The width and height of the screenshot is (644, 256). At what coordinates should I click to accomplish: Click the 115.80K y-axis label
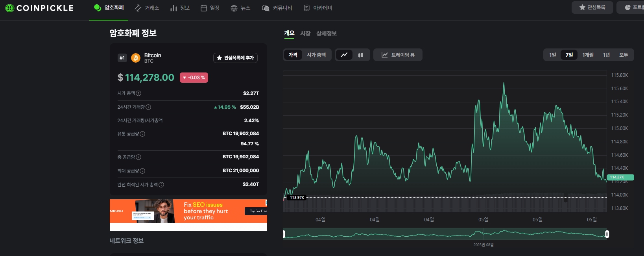tap(619, 75)
